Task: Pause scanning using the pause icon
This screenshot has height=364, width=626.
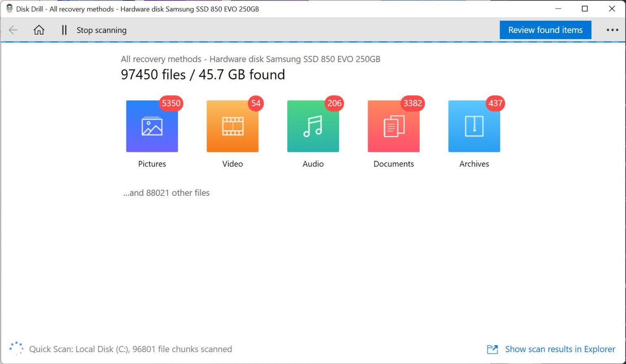Action: [x=64, y=30]
